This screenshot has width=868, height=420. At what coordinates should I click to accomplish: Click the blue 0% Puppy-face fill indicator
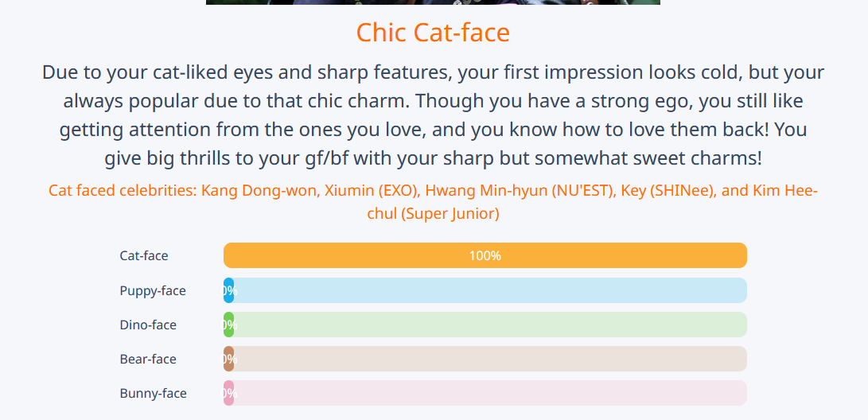click(229, 290)
